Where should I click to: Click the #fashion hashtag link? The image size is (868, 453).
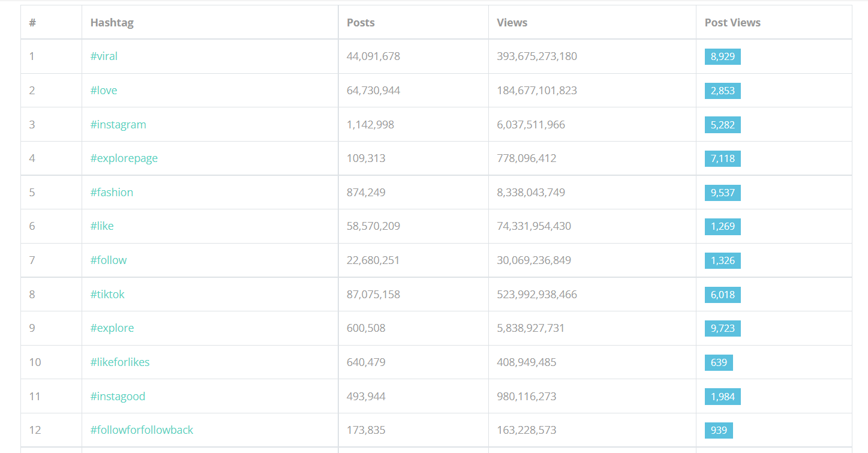click(112, 192)
